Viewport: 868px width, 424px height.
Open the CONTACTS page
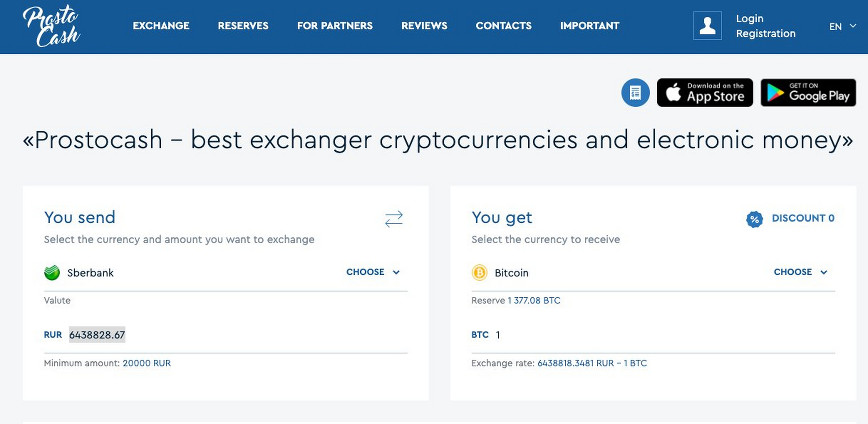(x=504, y=26)
